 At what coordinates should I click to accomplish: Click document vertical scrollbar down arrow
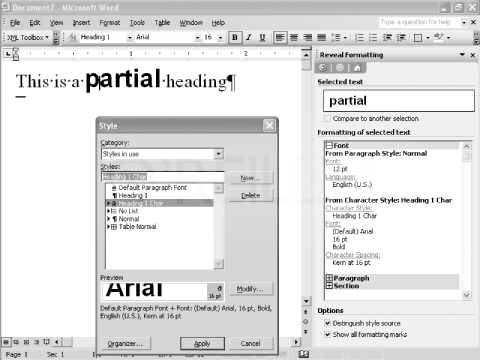pos(306,301)
